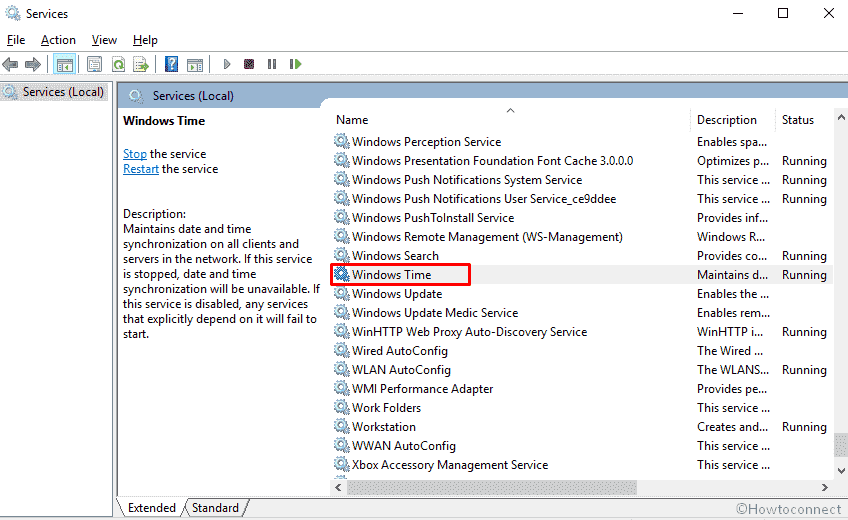
Task: Click the Running status of Windows Search
Action: pos(804,256)
